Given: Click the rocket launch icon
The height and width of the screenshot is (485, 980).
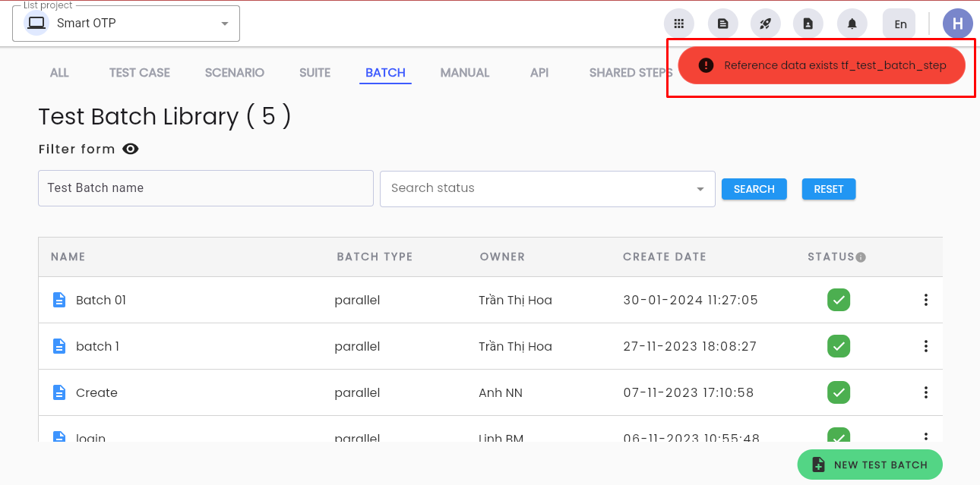Looking at the screenshot, I should pos(765,24).
